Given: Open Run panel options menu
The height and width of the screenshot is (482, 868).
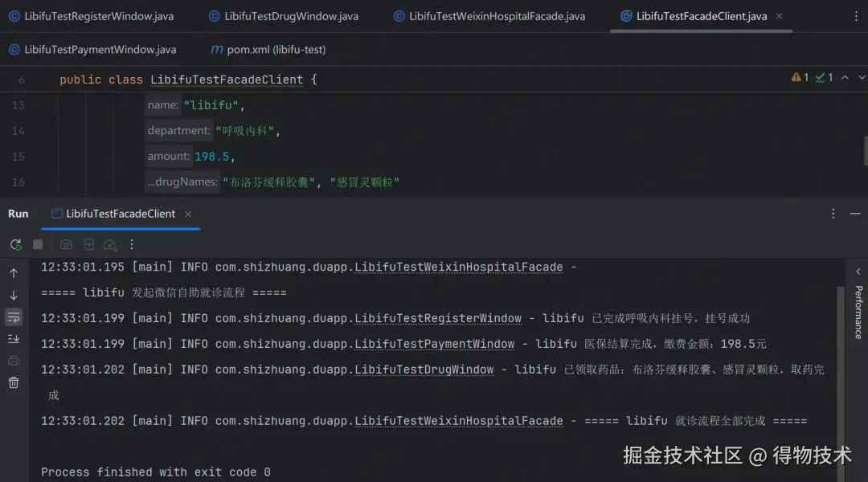Looking at the screenshot, I should pos(833,214).
